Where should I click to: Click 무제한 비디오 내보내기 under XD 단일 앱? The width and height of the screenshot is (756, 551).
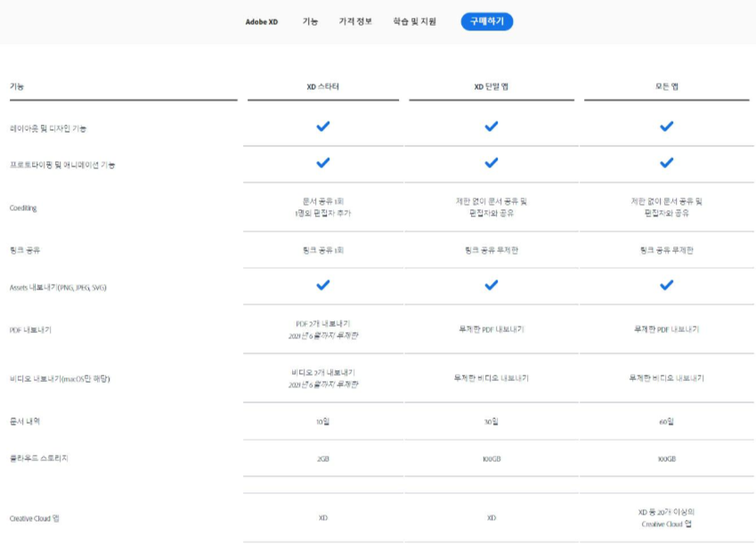492,378
